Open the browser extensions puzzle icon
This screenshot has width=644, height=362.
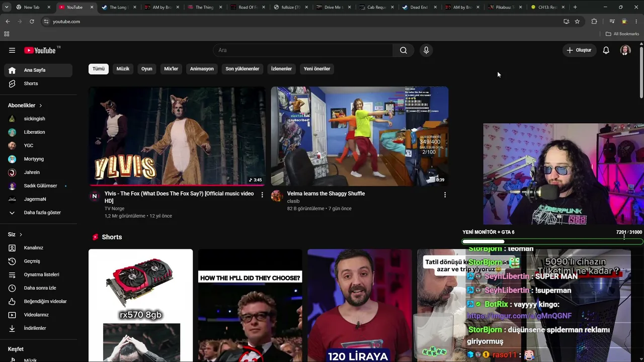(x=594, y=22)
